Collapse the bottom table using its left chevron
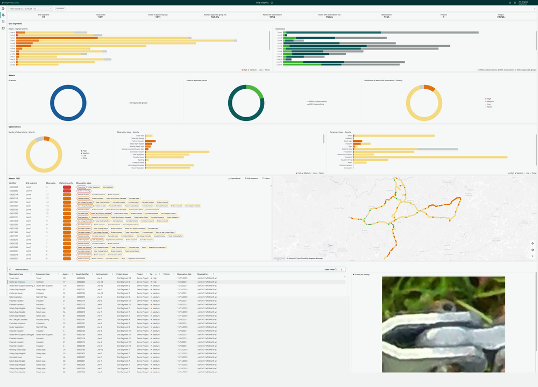This screenshot has height=387, width=538. click(10, 269)
